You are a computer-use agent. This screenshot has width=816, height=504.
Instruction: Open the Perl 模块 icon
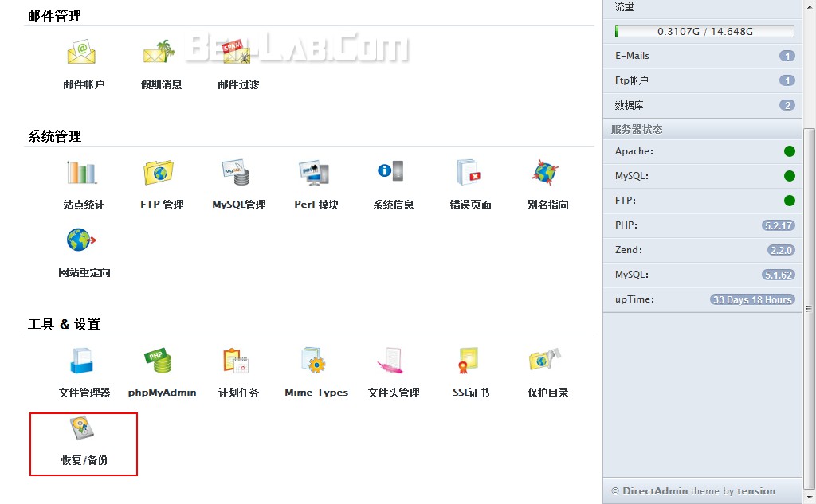(314, 172)
